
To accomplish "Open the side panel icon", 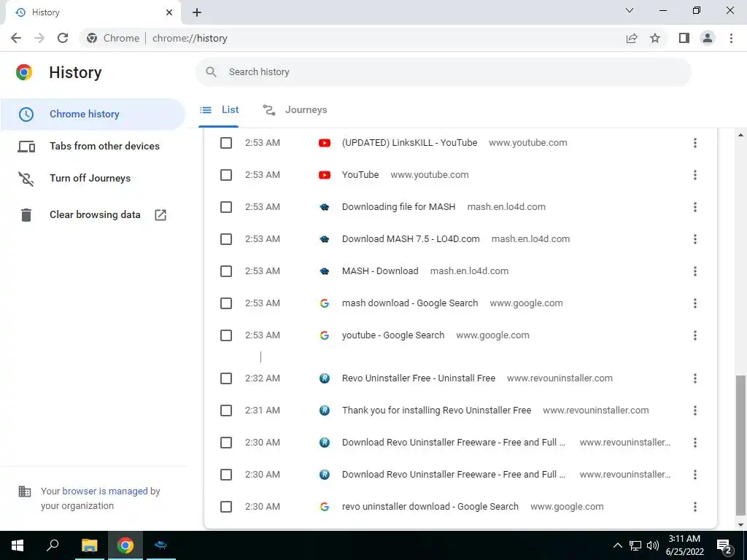I will coord(684,38).
